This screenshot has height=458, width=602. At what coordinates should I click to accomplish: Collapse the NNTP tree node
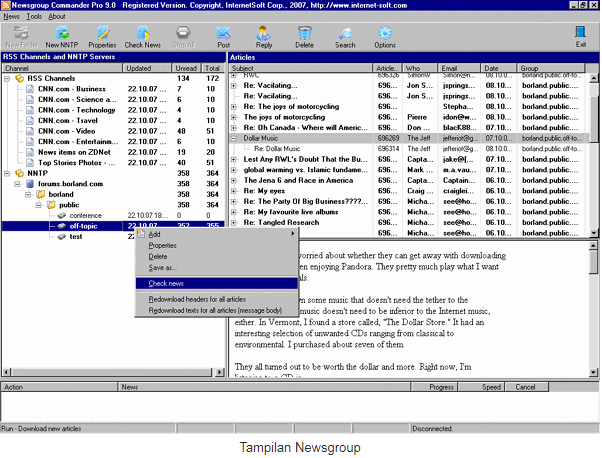[7, 174]
